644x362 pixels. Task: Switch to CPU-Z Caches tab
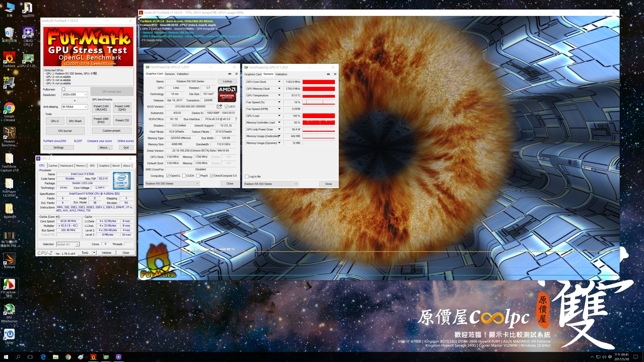53,166
